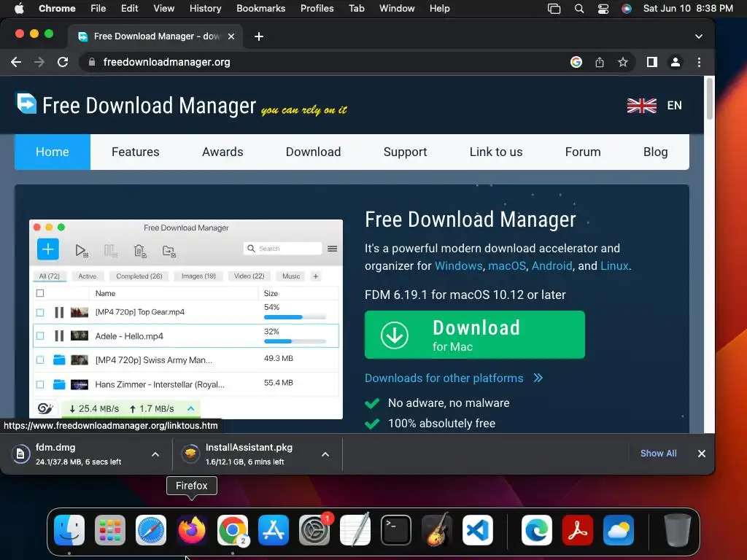Click Show All downloads

(x=659, y=454)
